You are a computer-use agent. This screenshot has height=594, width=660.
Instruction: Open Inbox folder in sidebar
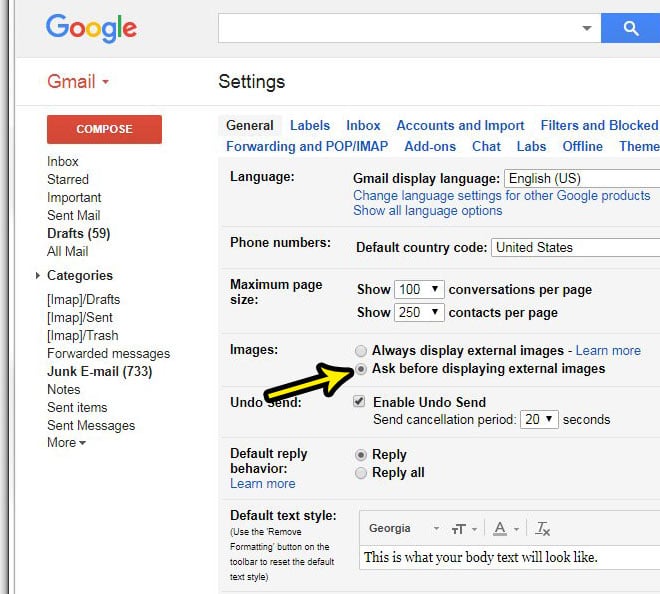[63, 161]
